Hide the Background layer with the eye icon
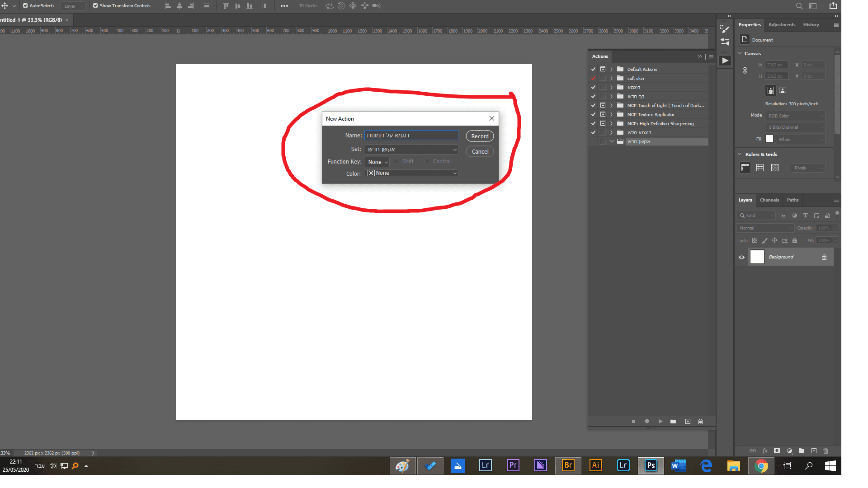868x488 pixels. point(741,257)
